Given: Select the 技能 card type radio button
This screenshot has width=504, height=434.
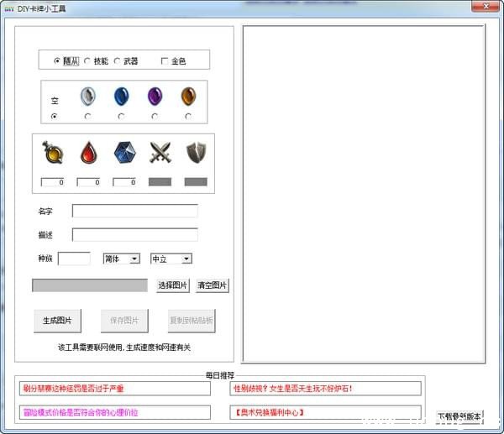Looking at the screenshot, I should pyautogui.click(x=87, y=60).
